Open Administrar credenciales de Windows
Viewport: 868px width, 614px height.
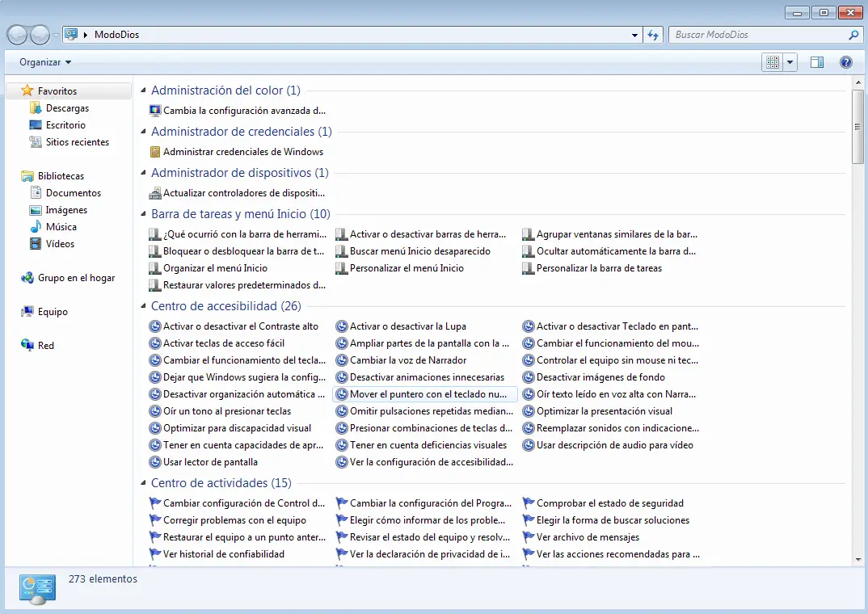[x=242, y=152]
